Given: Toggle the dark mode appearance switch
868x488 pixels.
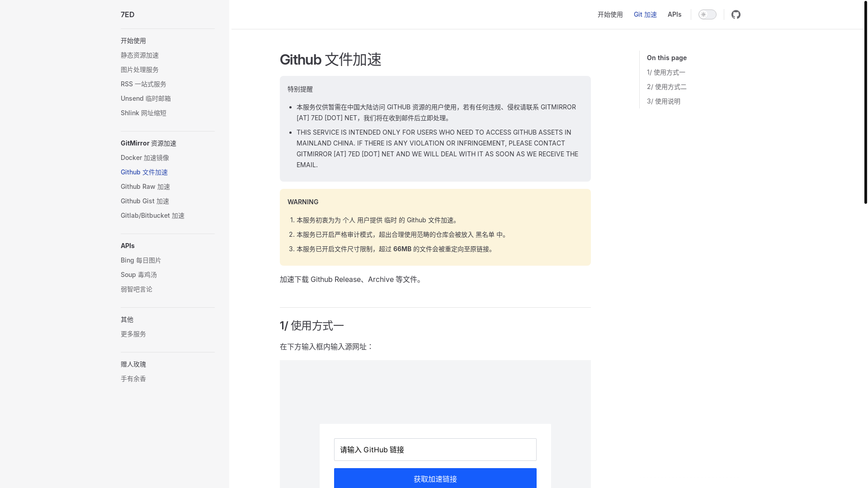Looking at the screenshot, I should click(707, 14).
